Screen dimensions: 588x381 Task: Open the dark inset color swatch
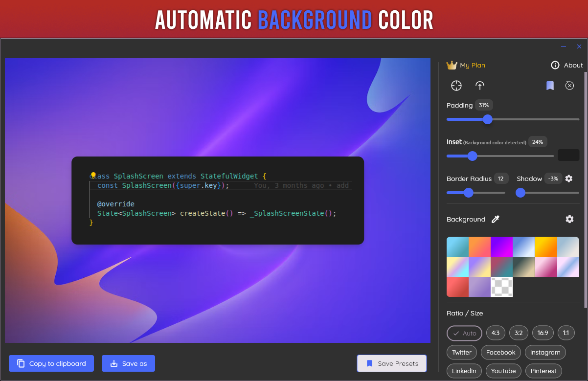pyautogui.click(x=568, y=155)
